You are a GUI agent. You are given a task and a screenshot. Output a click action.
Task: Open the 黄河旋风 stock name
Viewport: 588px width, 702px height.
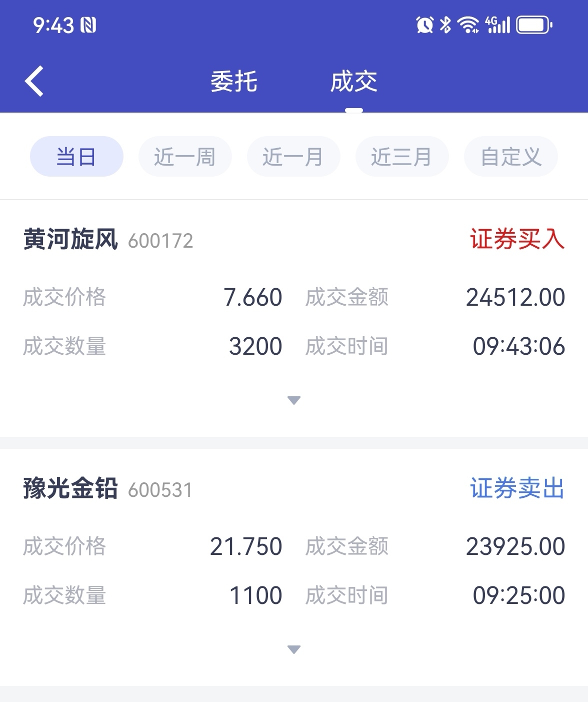coord(70,239)
